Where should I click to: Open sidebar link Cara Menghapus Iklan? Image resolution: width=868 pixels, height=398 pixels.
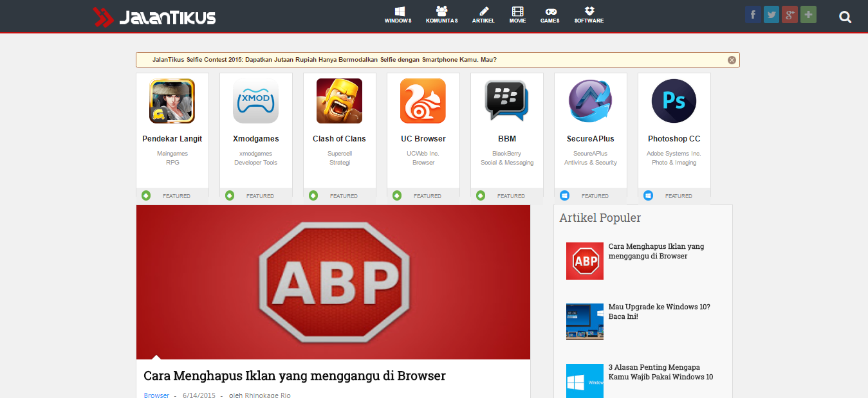(x=656, y=251)
